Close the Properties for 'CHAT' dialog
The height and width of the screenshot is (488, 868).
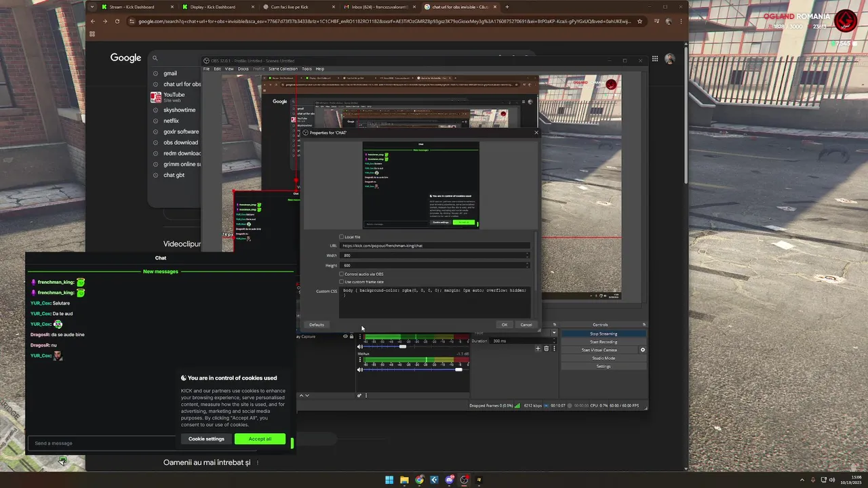coord(536,132)
